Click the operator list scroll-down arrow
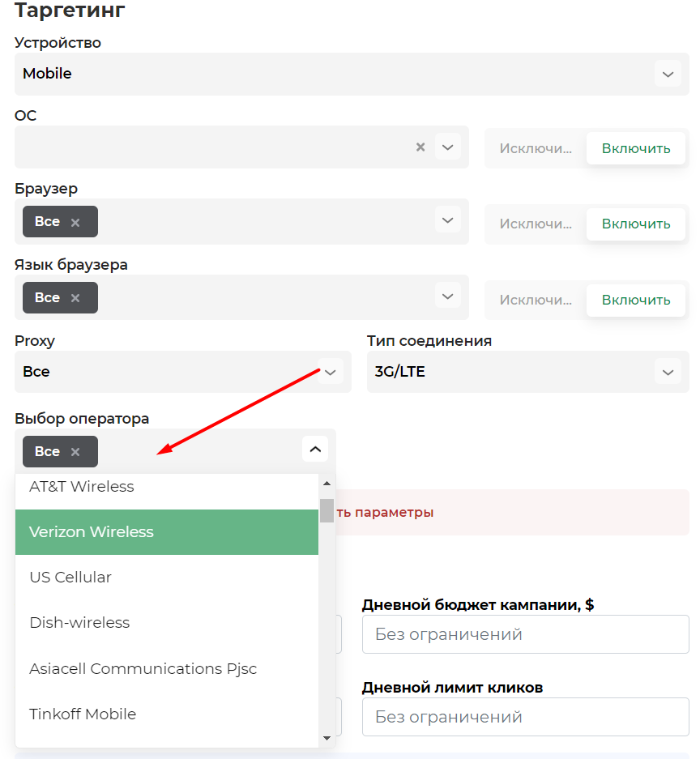 coord(327,738)
